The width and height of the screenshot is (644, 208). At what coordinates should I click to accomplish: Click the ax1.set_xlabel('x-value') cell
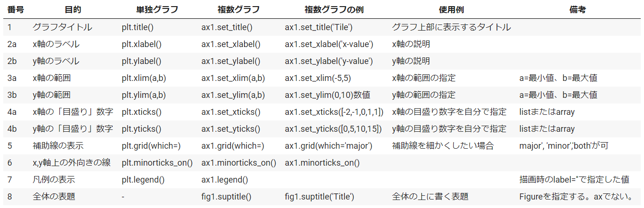(329, 44)
